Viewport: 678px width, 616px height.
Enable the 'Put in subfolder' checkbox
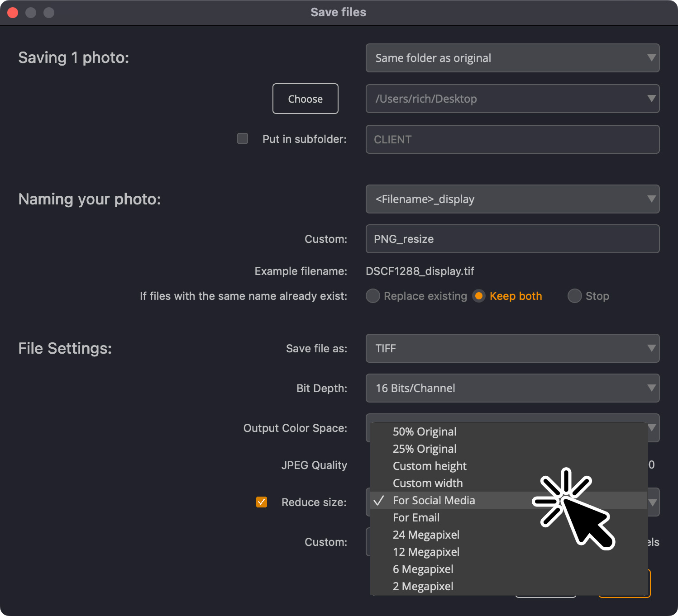tap(243, 138)
